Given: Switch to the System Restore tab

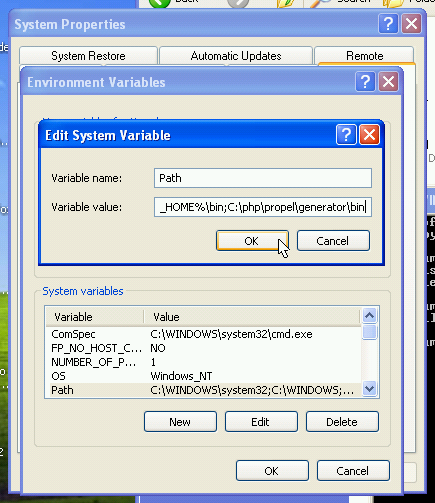Looking at the screenshot, I should point(88,56).
